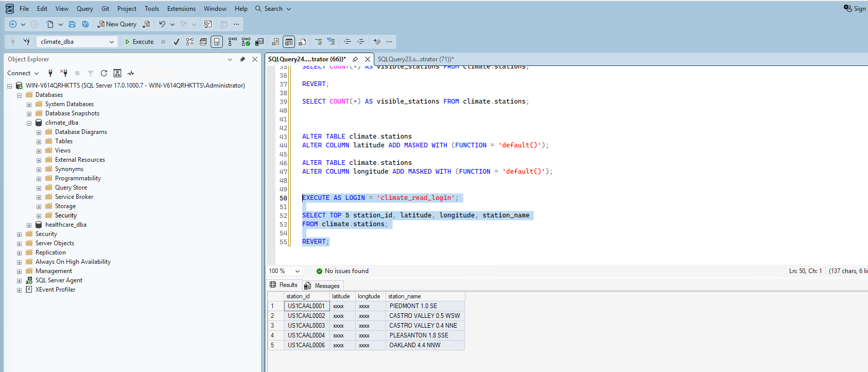Click the Object Explorer policy health icon
Image resolution: width=868 pixels, height=372 pixels.
(x=117, y=73)
